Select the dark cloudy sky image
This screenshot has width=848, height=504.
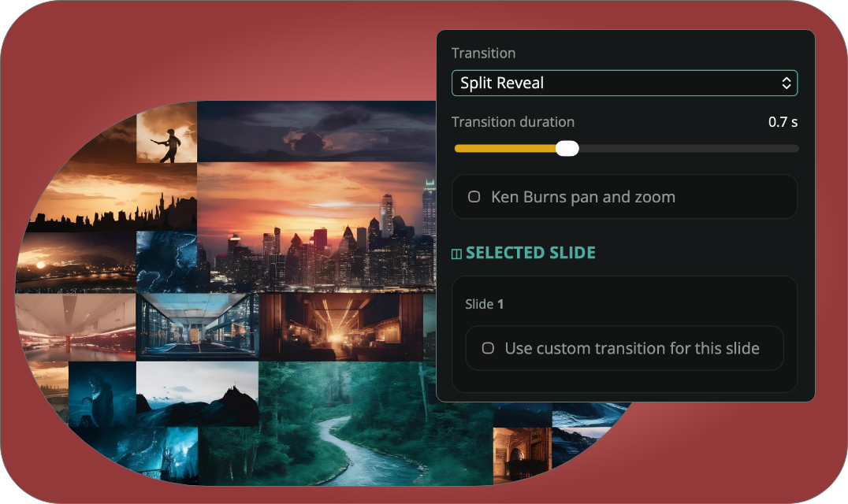pyautogui.click(x=316, y=132)
